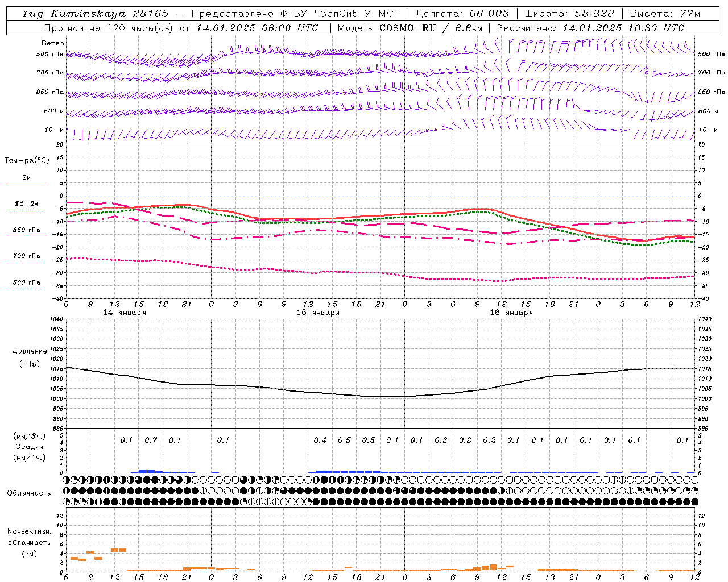Click the Ветер panel label
Image resolution: width=728 pixels, height=582 pixels.
tap(53, 43)
